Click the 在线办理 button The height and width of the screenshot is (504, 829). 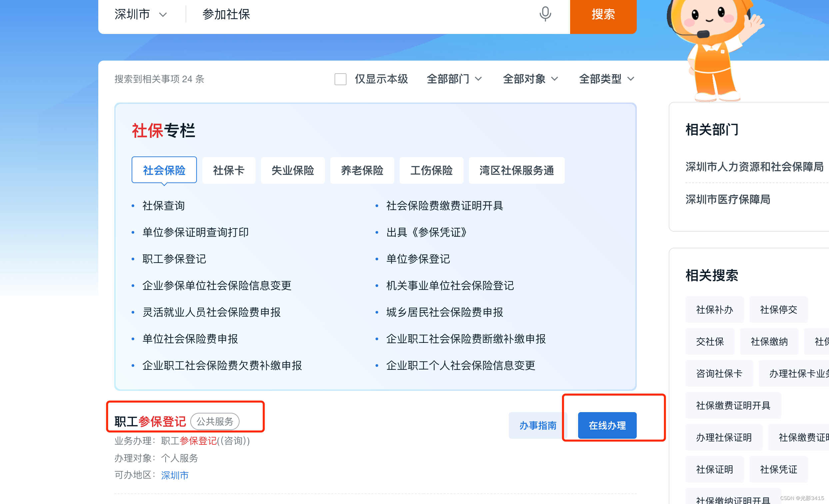(607, 425)
